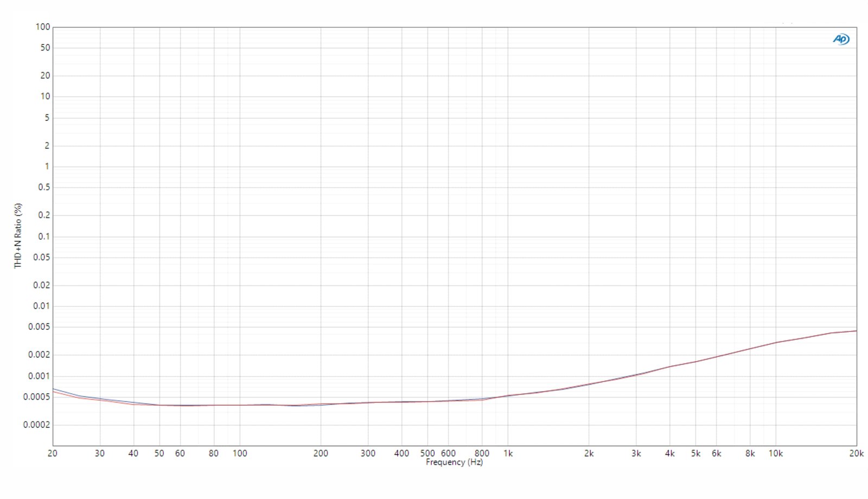
Task: Click the 5k frequency axis label
Action: pyautogui.click(x=695, y=453)
